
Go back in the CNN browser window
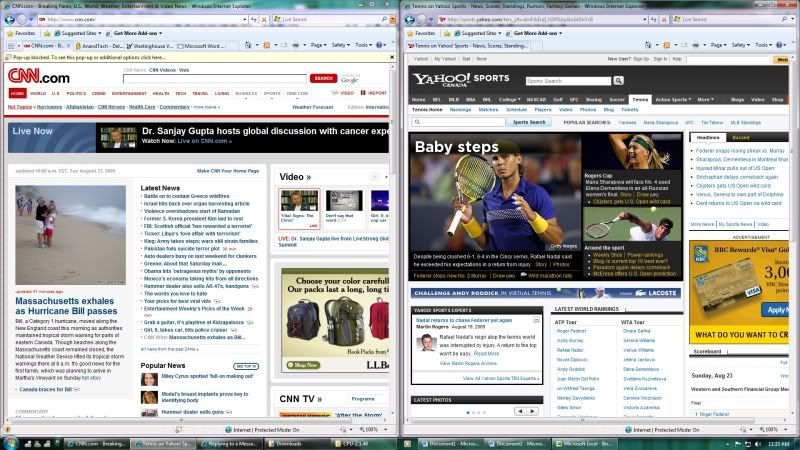click(x=9, y=20)
